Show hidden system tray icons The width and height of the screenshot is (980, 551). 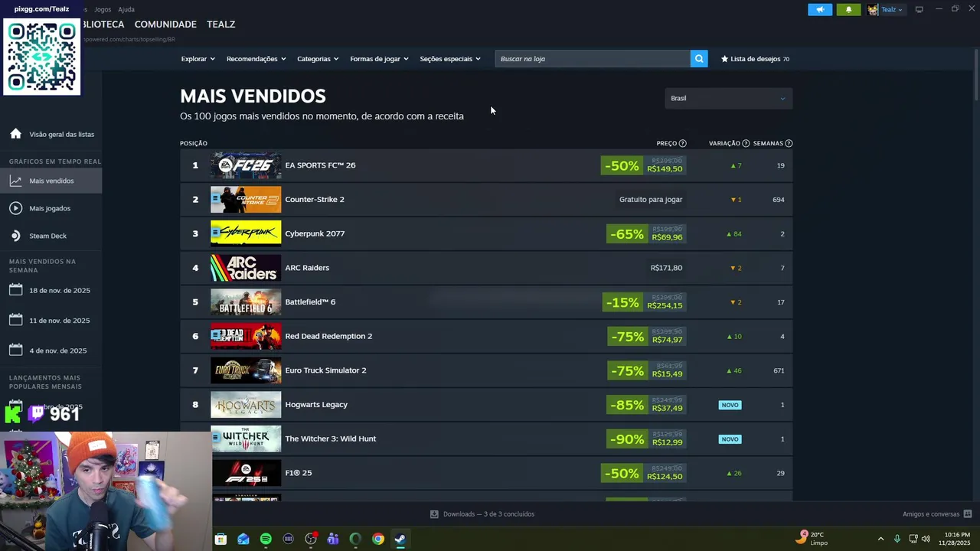[880, 539]
